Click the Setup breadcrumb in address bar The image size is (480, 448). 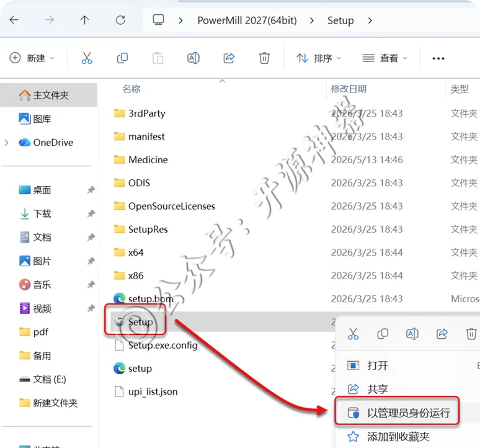pyautogui.click(x=340, y=20)
